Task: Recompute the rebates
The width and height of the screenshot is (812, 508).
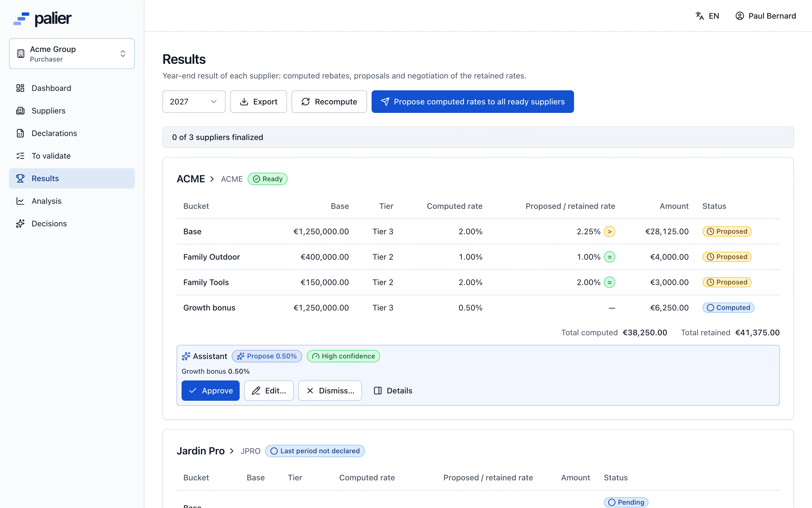Action: 329,102
